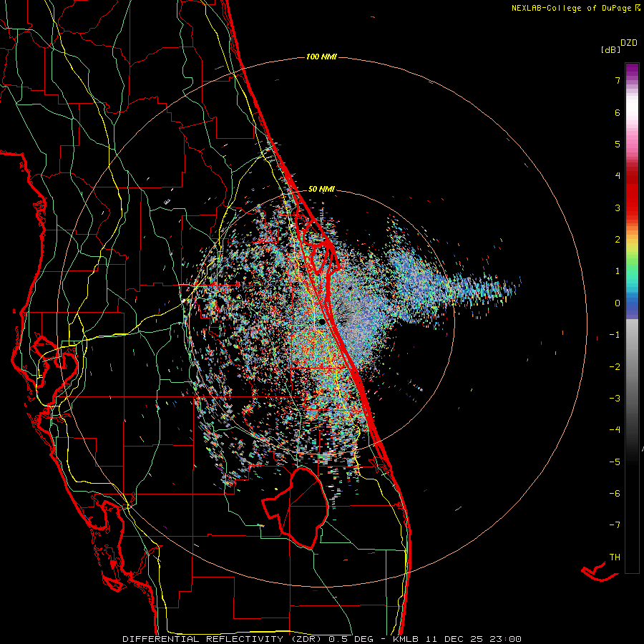Click the purple top of the color bar
Image resolution: width=644 pixels, height=644 pixels.
[632, 70]
